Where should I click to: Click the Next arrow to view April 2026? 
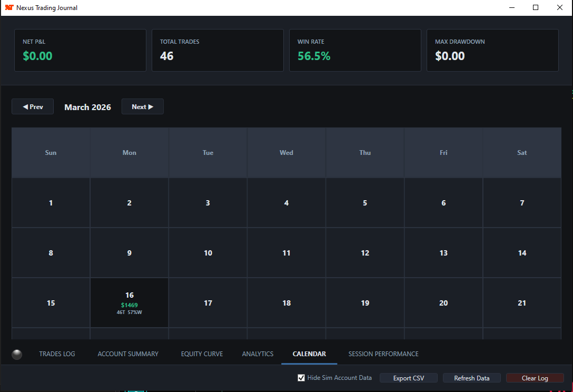(142, 106)
